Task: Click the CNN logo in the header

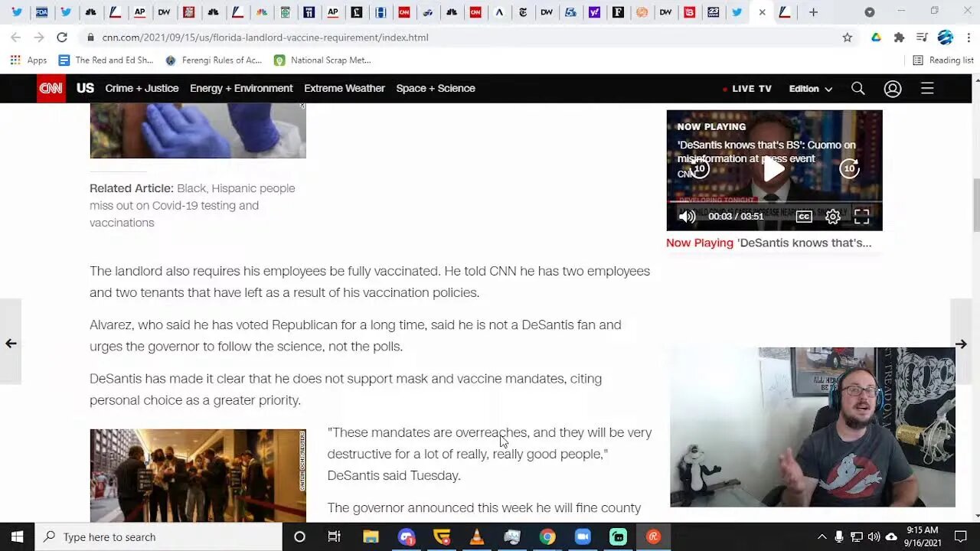Action: coord(51,88)
